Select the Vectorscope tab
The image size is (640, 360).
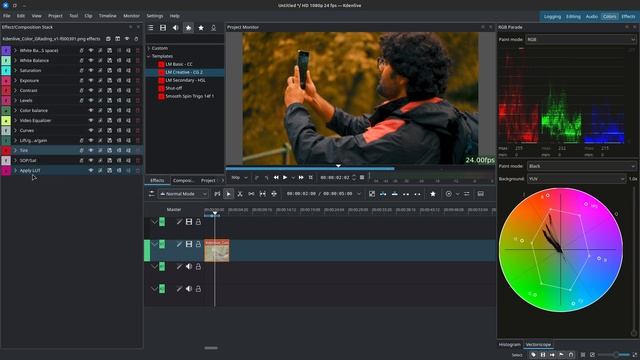[x=538, y=344]
